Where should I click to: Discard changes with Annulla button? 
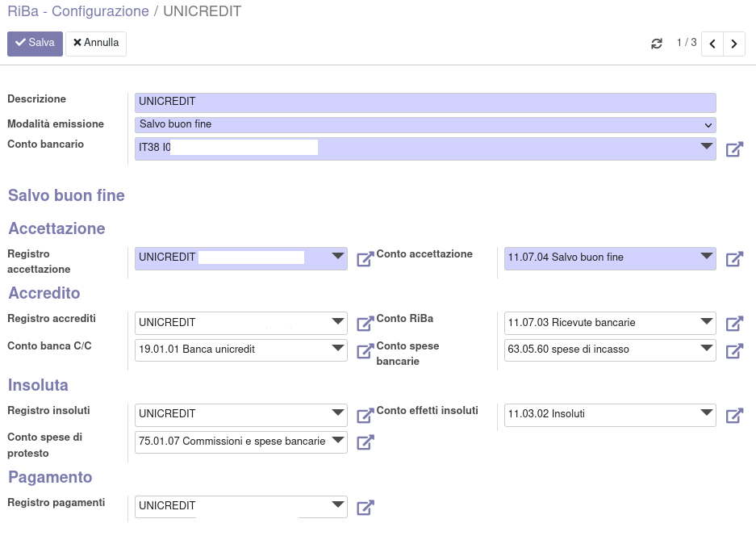click(x=96, y=44)
